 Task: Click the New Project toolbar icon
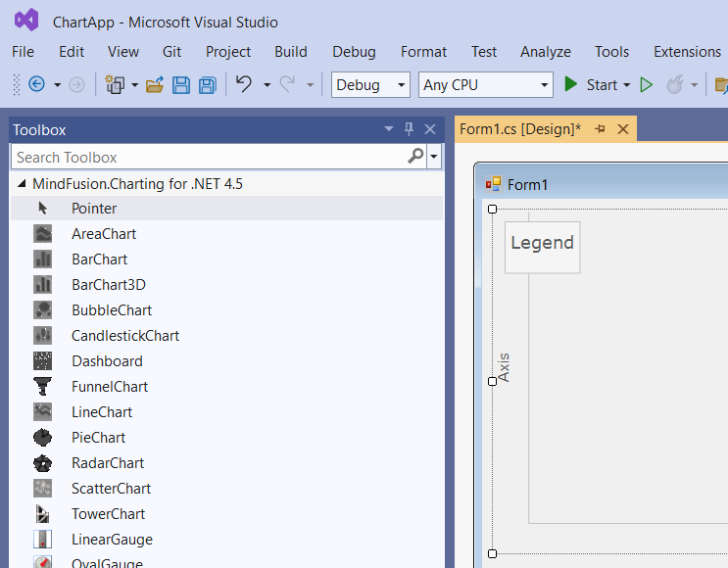click(x=115, y=84)
